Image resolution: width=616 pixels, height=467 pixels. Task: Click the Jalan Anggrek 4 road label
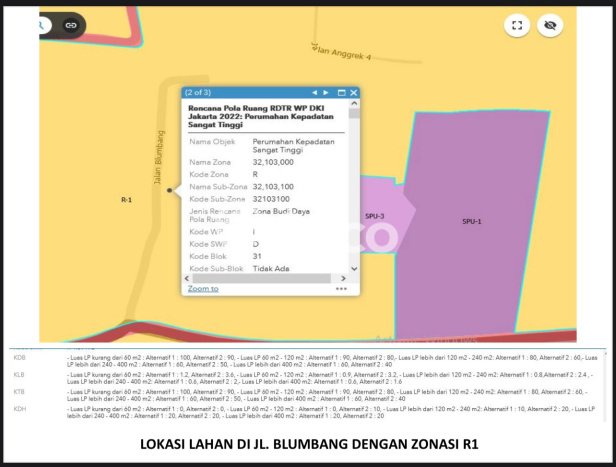coord(341,51)
